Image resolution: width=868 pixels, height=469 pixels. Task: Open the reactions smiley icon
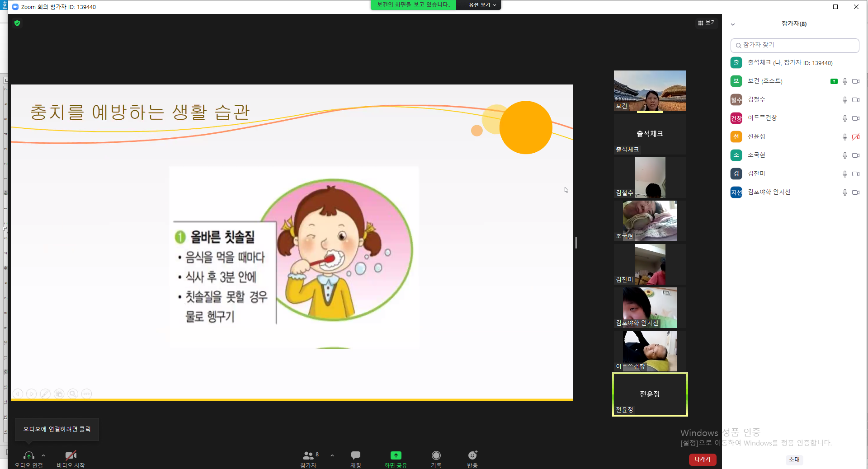(472, 455)
